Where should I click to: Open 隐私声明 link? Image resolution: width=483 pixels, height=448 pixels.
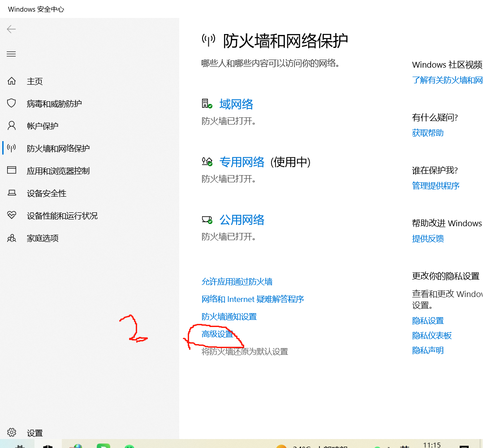point(428,350)
